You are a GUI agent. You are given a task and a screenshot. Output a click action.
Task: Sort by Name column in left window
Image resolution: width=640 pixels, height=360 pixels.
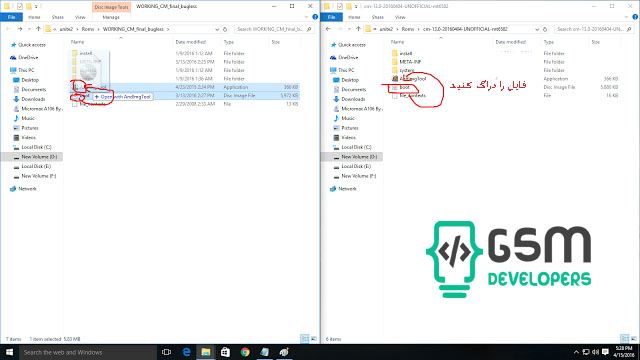78,42
